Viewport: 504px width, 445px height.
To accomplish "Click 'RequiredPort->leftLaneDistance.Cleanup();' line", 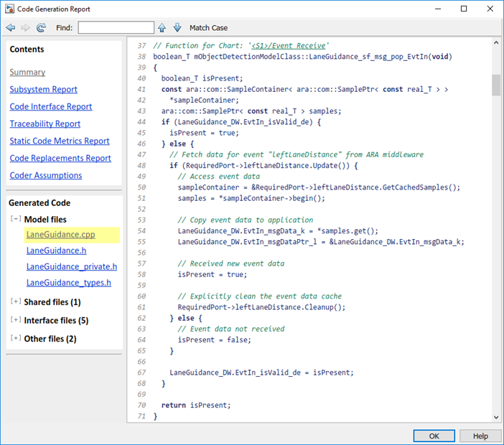I will pyautogui.click(x=261, y=307).
